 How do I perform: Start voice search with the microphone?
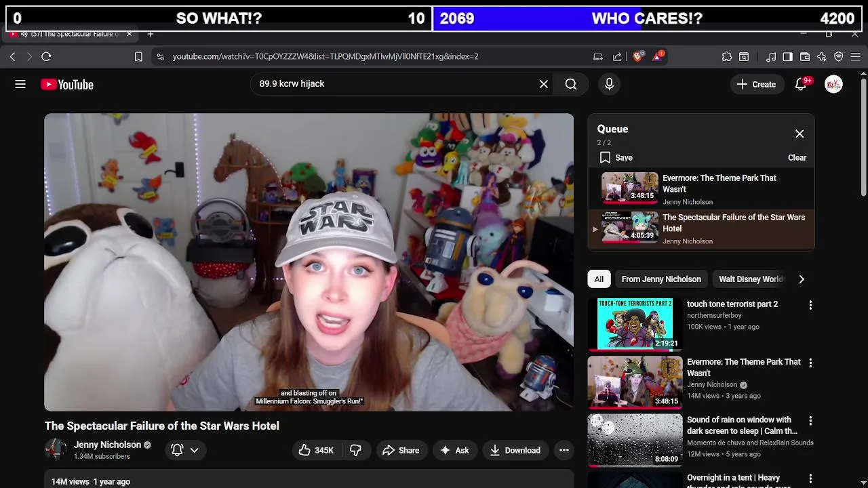click(x=609, y=84)
